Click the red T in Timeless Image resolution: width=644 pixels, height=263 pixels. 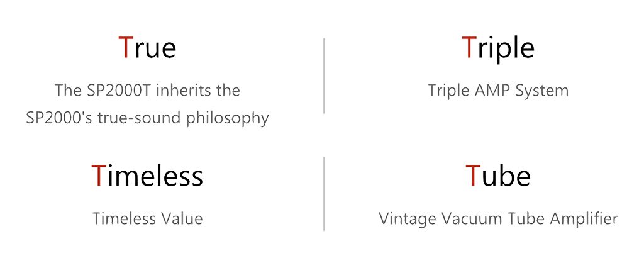pos(97,176)
